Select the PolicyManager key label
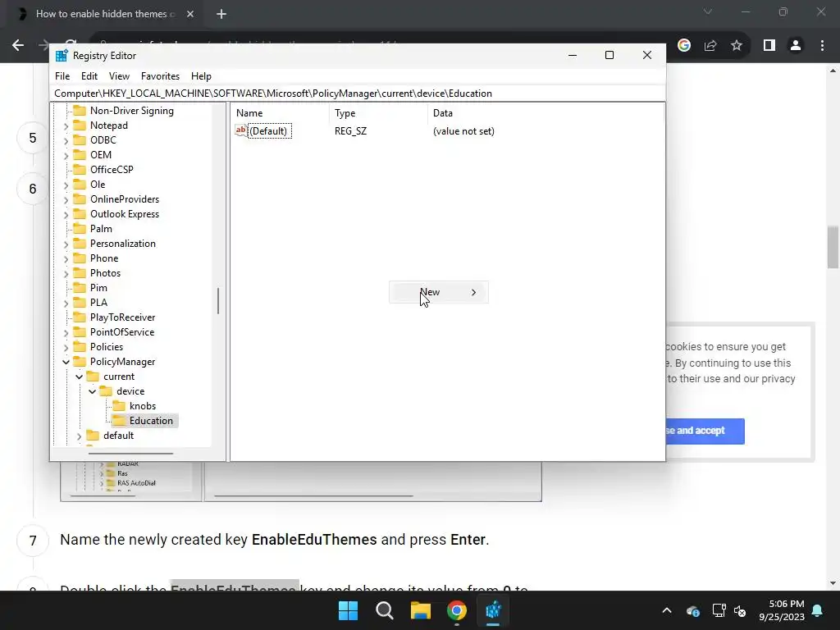 [122, 362]
